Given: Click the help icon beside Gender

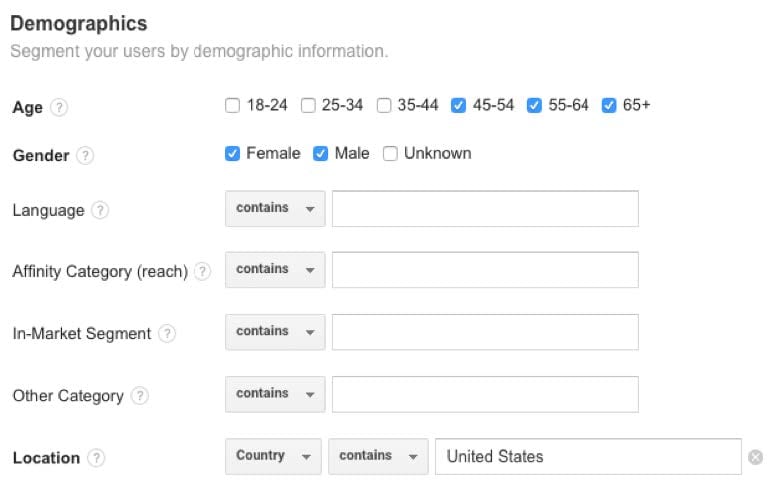Looking at the screenshot, I should click(86, 155).
